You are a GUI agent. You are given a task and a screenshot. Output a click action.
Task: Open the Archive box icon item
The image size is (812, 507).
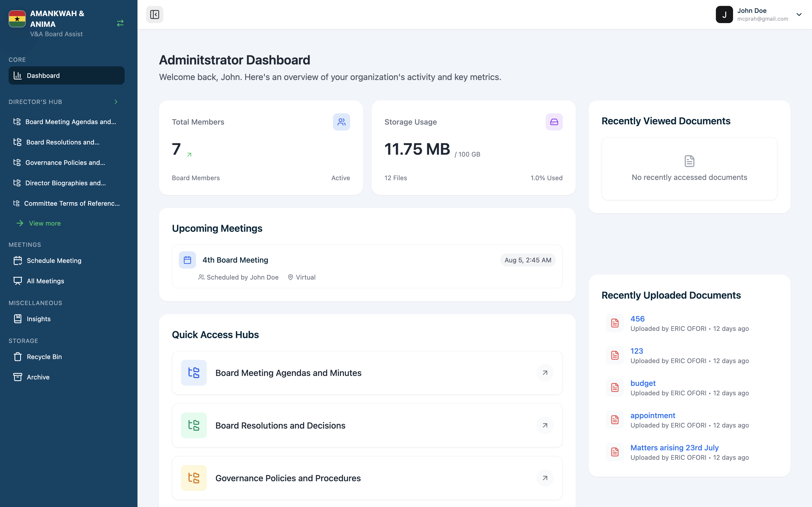point(18,377)
